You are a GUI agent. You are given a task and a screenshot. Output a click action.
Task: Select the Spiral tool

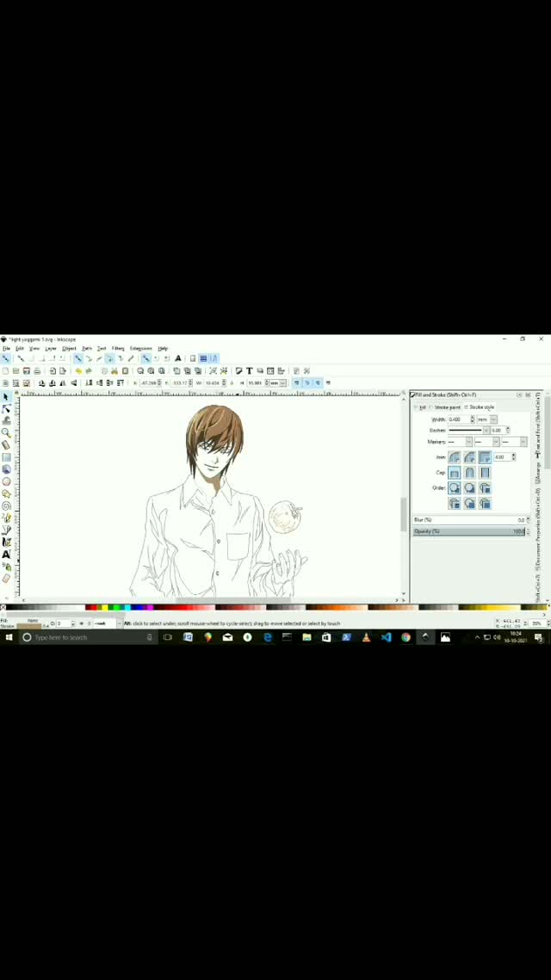[6, 506]
